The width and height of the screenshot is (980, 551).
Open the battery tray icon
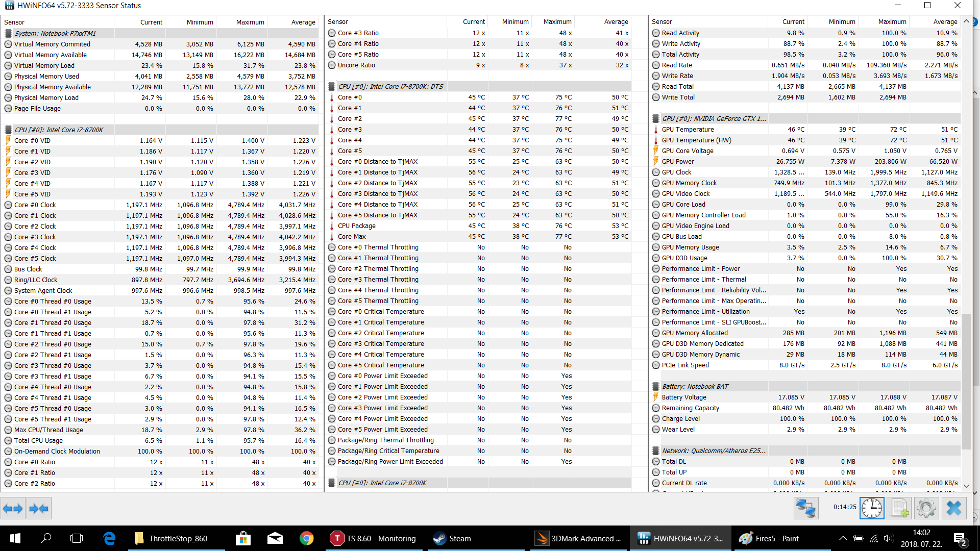coord(859,538)
